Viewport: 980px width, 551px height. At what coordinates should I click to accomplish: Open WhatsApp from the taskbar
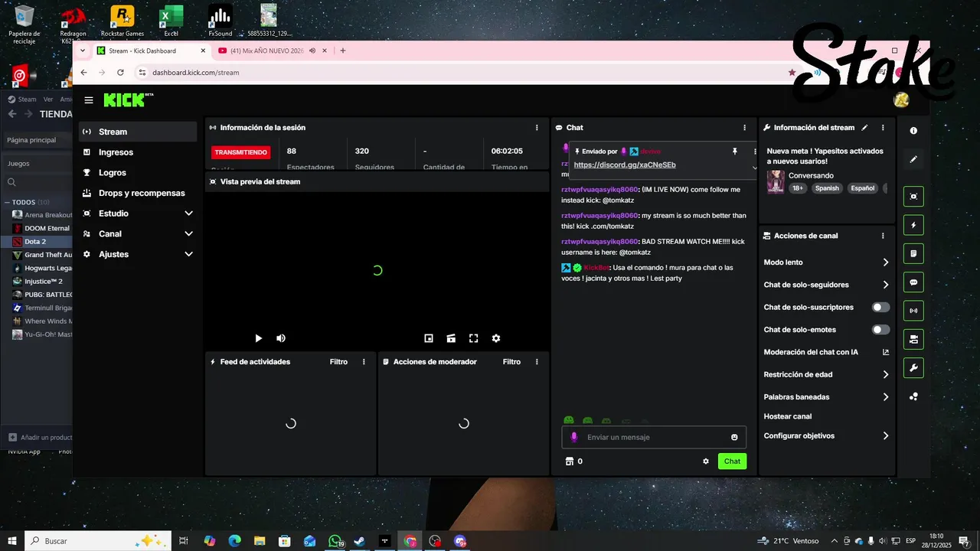click(335, 541)
